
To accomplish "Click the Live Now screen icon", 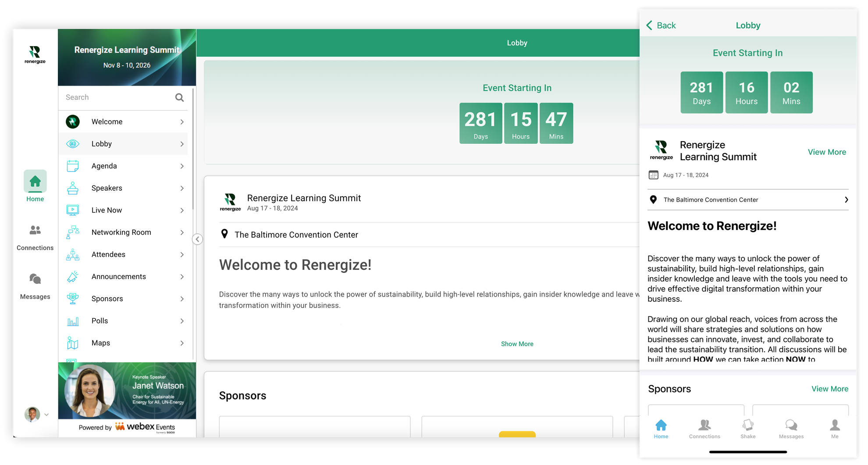I will [73, 210].
